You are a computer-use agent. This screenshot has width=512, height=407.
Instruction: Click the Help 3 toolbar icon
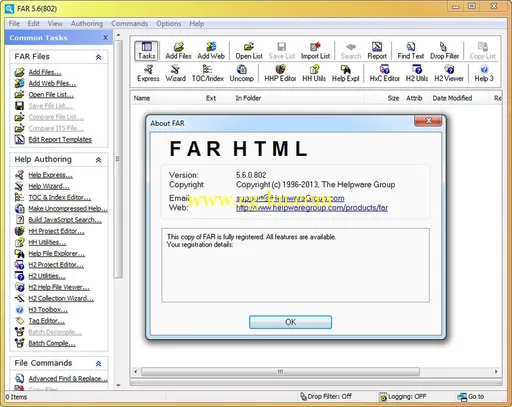(484, 73)
